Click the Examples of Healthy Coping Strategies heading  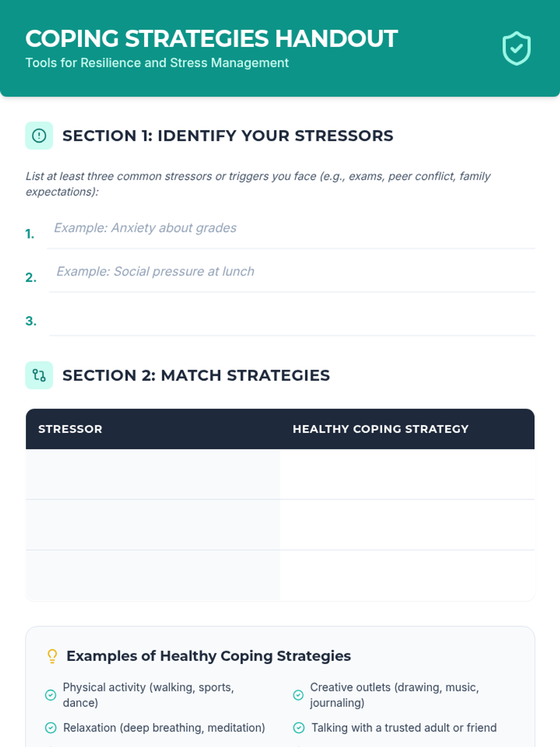(209, 656)
